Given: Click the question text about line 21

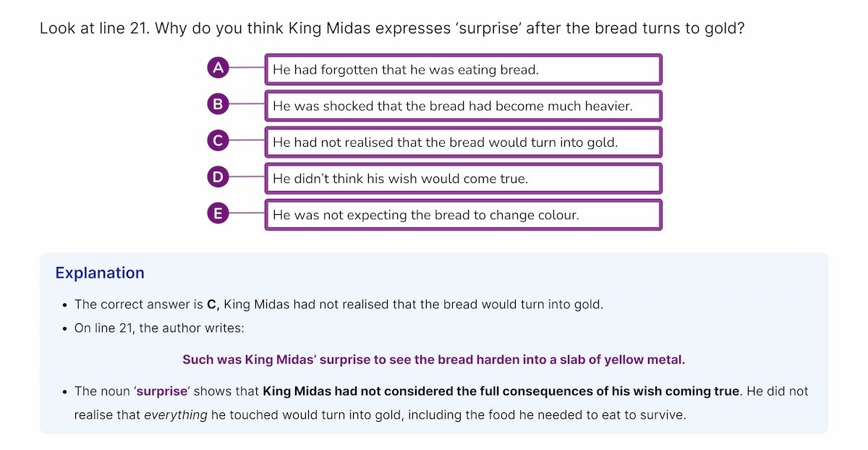Looking at the screenshot, I should (393, 29).
